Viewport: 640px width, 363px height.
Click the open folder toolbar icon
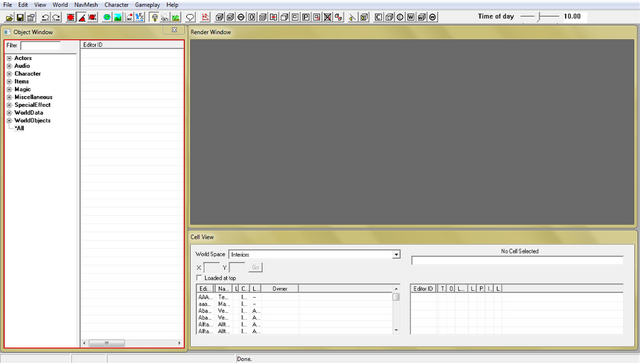pos(9,17)
